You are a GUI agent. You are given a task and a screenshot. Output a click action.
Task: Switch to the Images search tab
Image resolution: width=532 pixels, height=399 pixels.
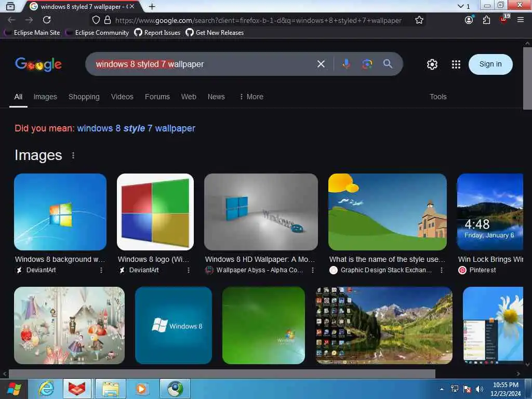[x=45, y=97]
